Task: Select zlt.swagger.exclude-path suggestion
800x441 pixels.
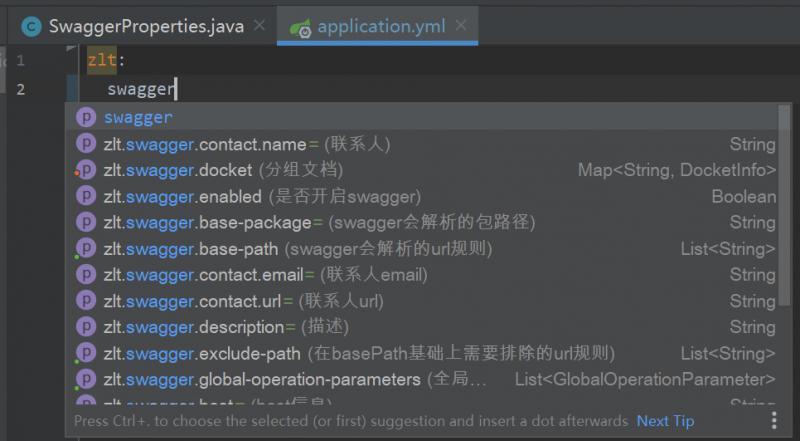Action: 358,353
